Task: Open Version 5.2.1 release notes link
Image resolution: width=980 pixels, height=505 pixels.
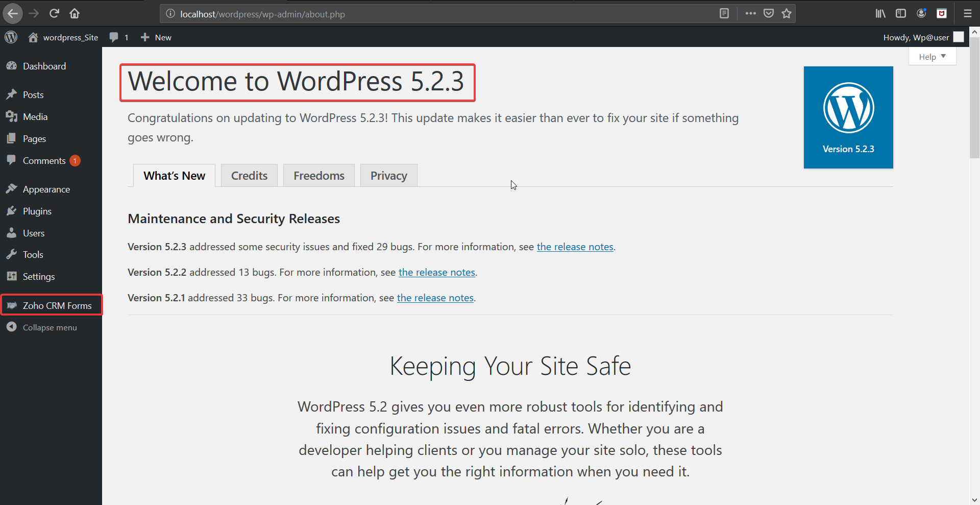Action: (435, 298)
